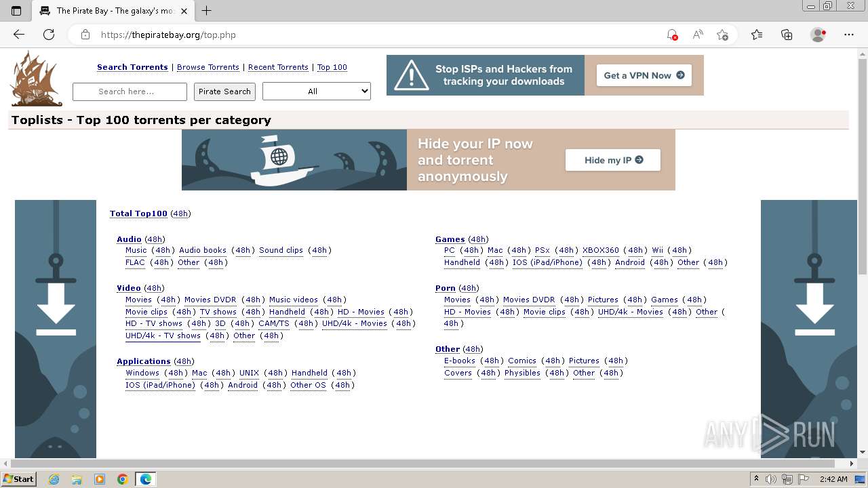This screenshot has height=488, width=868.
Task: Open the Movies DVDR link under Video
Action: (210, 300)
